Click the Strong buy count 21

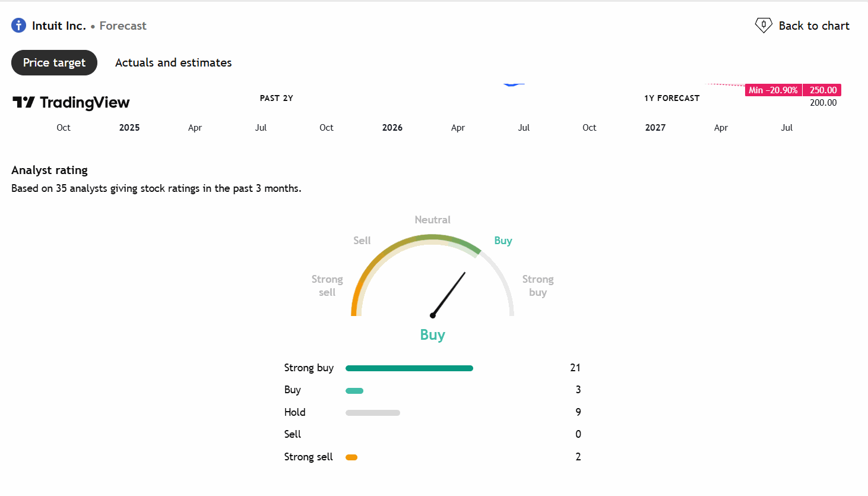click(x=575, y=368)
